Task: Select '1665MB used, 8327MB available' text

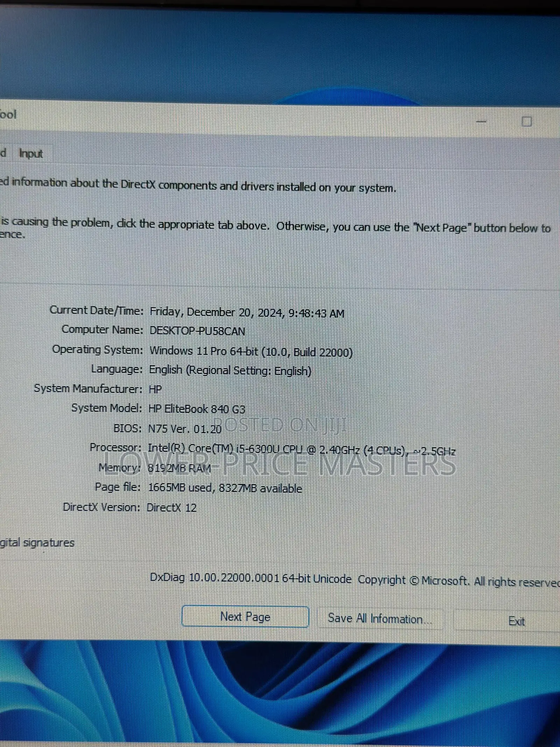Action: 225,488
